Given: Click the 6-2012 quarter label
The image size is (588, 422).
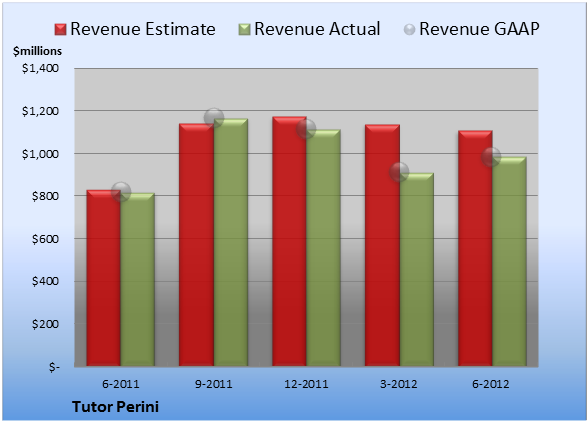Looking at the screenshot, I should click(x=491, y=384).
